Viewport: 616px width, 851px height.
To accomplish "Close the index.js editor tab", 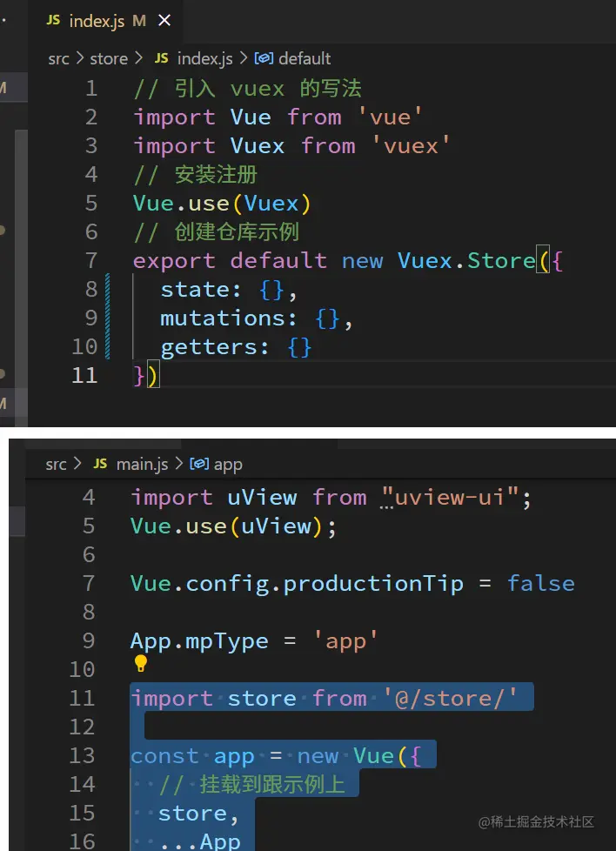I will (x=164, y=21).
